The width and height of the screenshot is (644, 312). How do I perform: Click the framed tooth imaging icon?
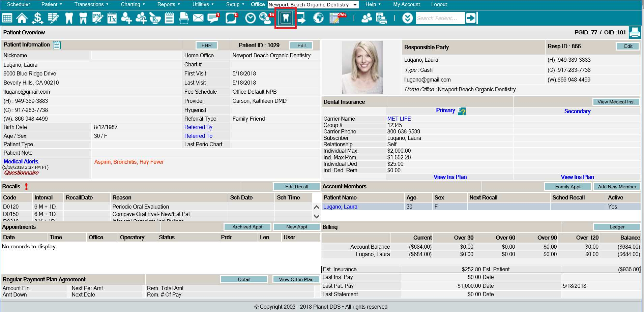(286, 18)
